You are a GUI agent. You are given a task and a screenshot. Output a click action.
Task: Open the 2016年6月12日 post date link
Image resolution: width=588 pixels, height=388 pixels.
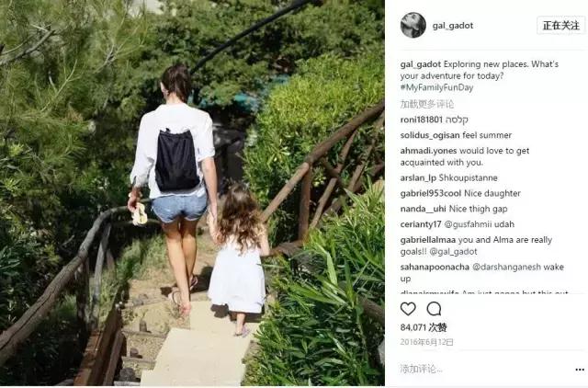click(426, 342)
